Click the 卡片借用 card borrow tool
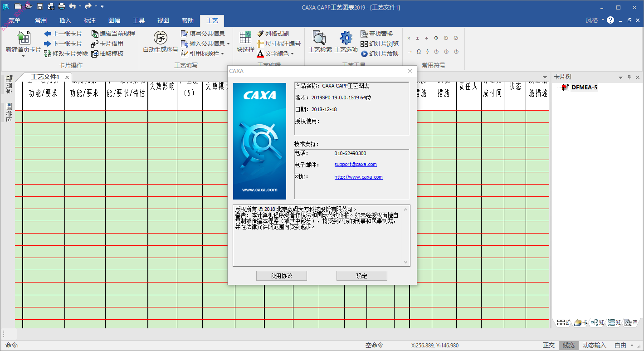 (107, 44)
